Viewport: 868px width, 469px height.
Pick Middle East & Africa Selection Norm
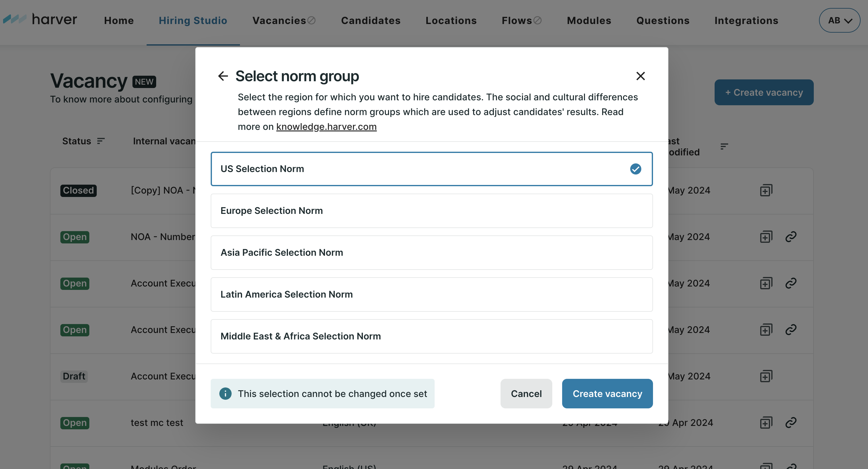click(431, 336)
